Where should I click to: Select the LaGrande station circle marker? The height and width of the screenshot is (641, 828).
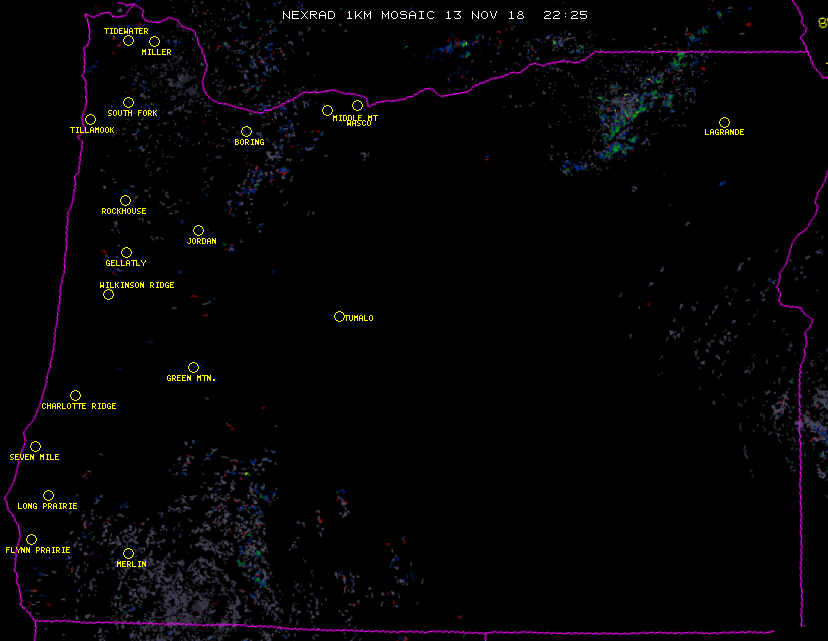click(x=724, y=122)
